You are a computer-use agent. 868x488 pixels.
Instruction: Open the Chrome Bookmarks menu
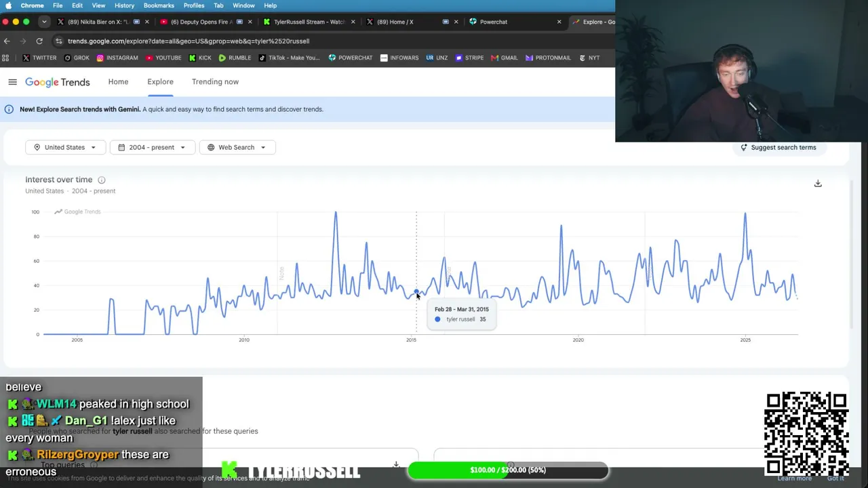click(159, 5)
